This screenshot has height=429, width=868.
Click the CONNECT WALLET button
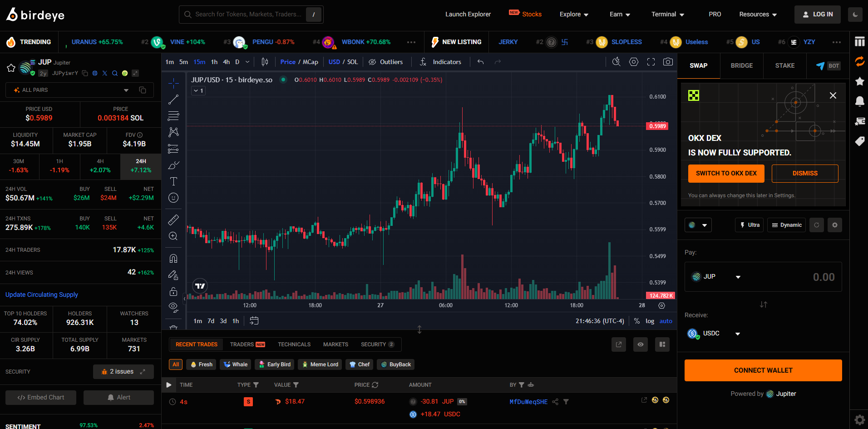point(763,370)
